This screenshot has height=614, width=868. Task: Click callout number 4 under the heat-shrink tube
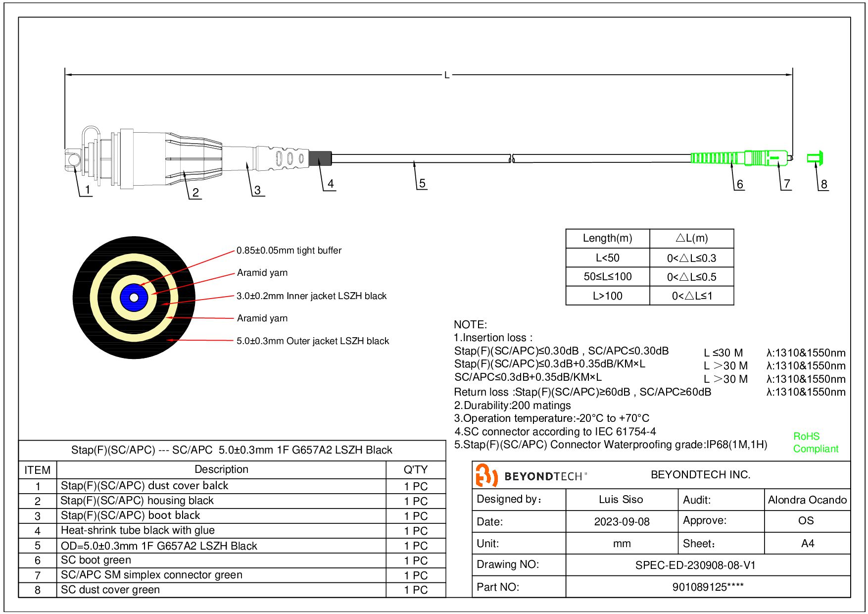[x=331, y=184]
